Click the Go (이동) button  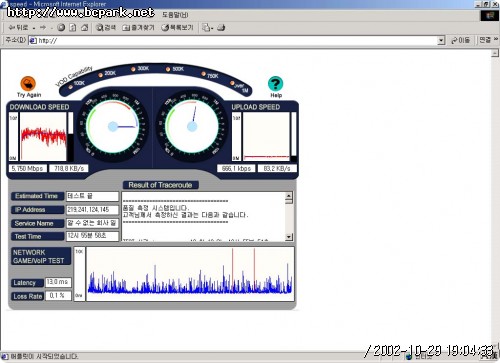point(460,40)
